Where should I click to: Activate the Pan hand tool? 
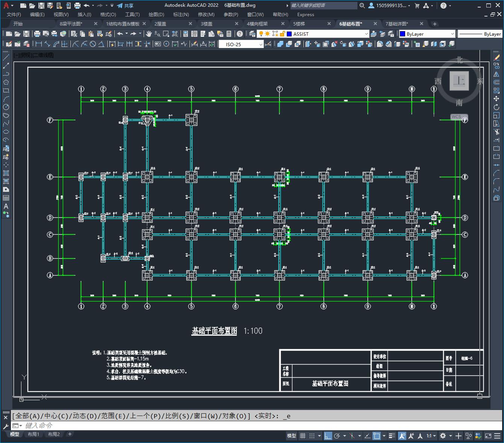click(148, 34)
